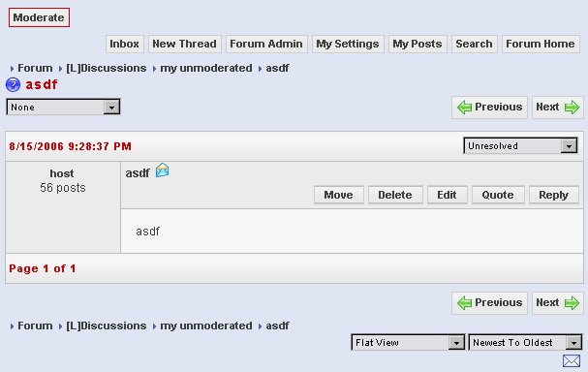Delete the asdf post
Image resolution: width=588 pixels, height=372 pixels.
[x=395, y=195]
